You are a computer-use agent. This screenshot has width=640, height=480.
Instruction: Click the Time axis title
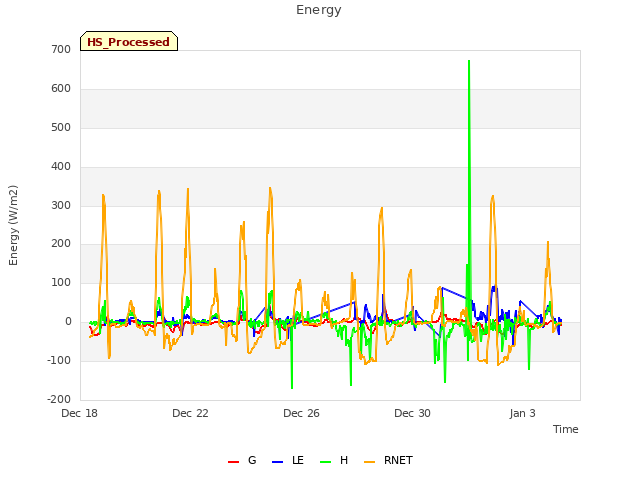(x=566, y=429)
